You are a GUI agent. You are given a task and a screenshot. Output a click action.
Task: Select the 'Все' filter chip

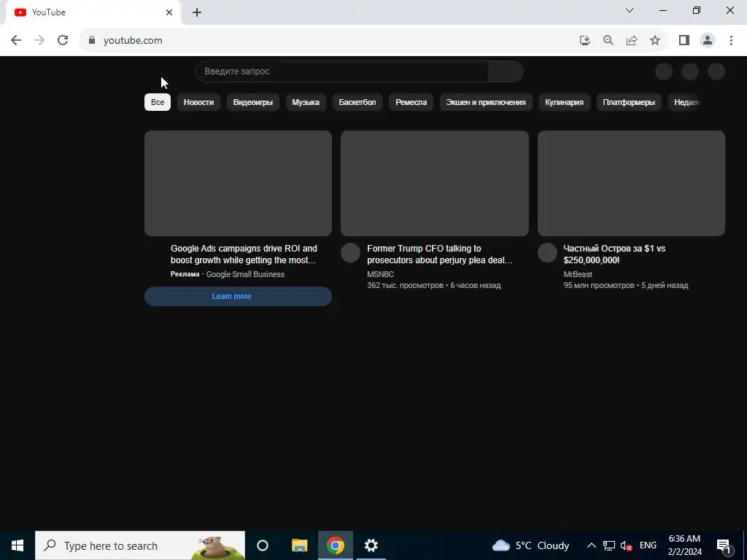(158, 102)
